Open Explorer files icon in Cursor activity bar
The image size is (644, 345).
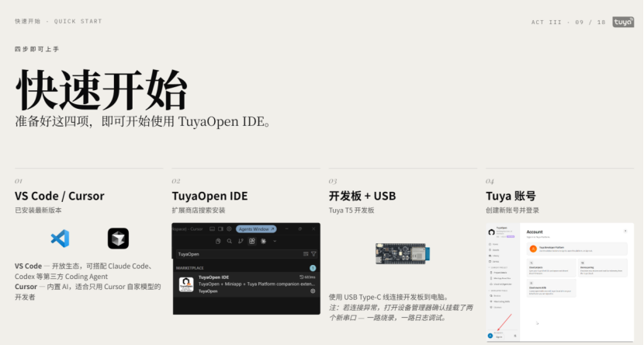[218, 242]
